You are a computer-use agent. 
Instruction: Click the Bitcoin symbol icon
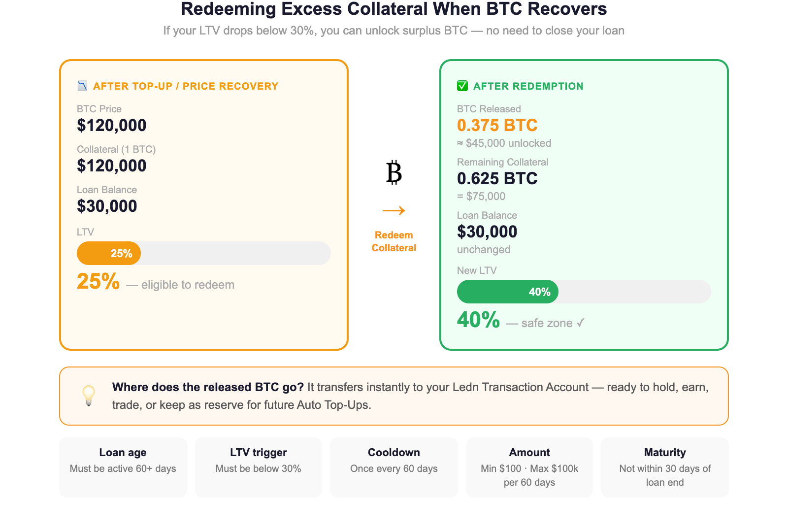(394, 172)
